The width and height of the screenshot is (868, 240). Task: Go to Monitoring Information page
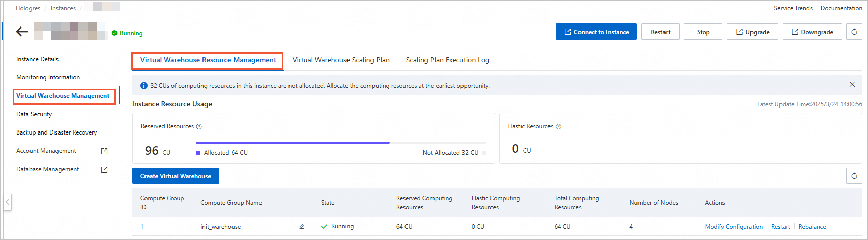point(48,77)
